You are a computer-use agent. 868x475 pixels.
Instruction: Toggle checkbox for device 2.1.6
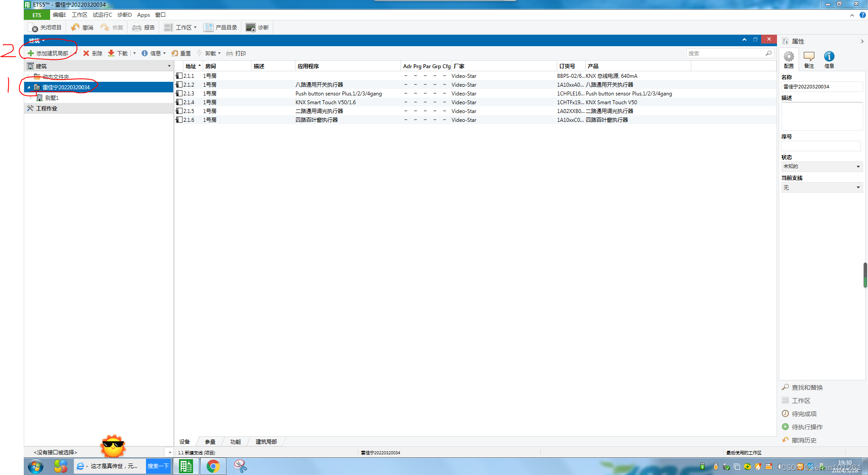click(x=179, y=120)
